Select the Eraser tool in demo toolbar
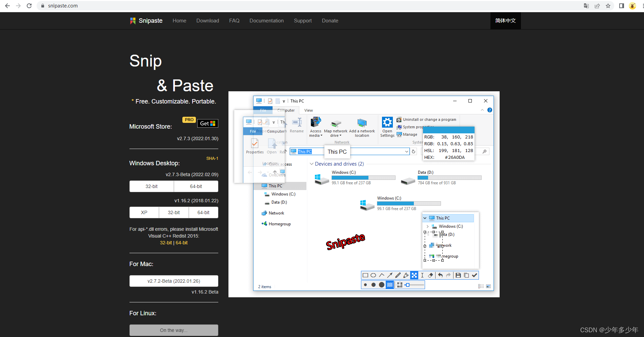Screen dimensions: 644x337 430,275
